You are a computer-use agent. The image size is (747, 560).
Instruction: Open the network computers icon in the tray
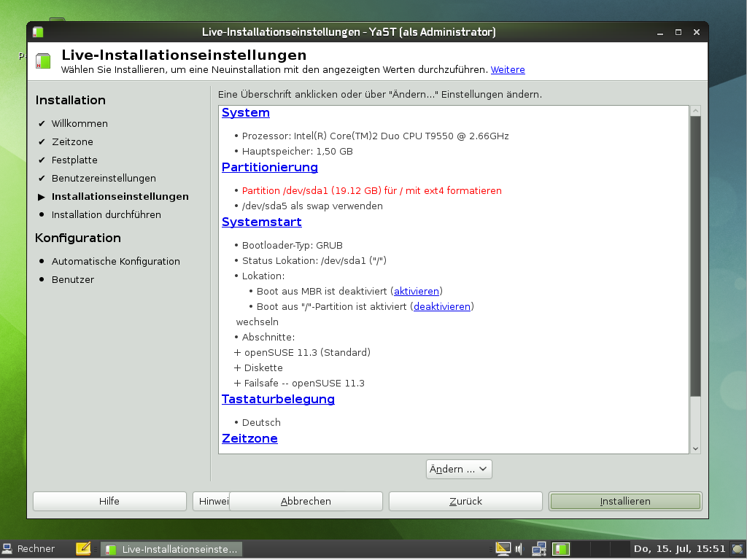coord(538,548)
